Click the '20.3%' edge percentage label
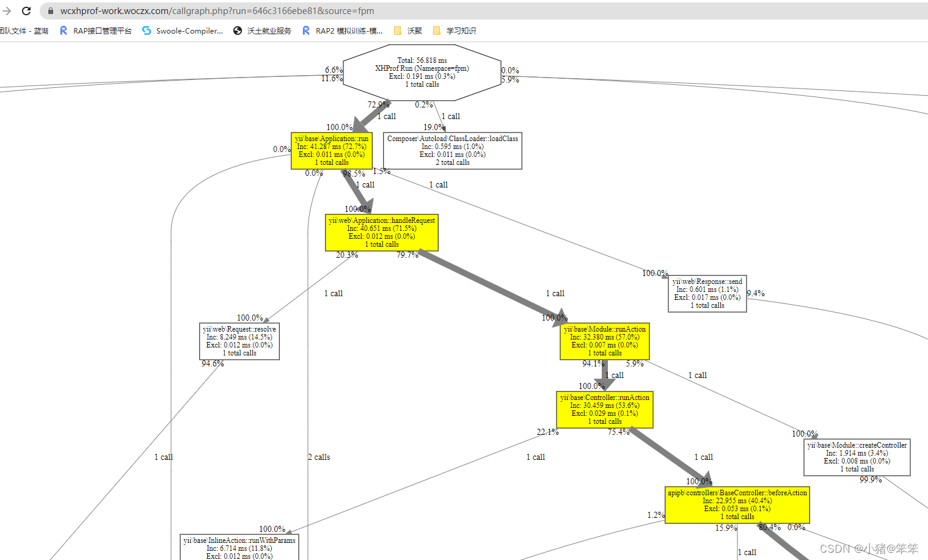928x560 pixels. coord(347,255)
